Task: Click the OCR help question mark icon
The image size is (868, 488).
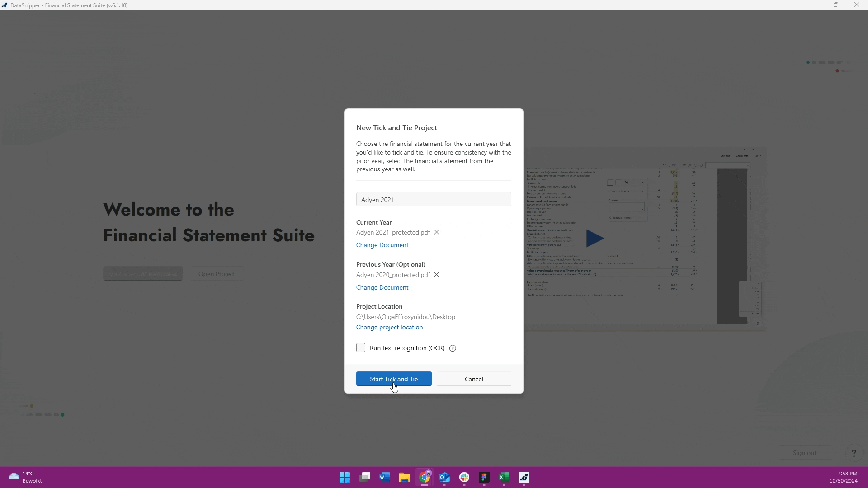Action: pos(453,348)
